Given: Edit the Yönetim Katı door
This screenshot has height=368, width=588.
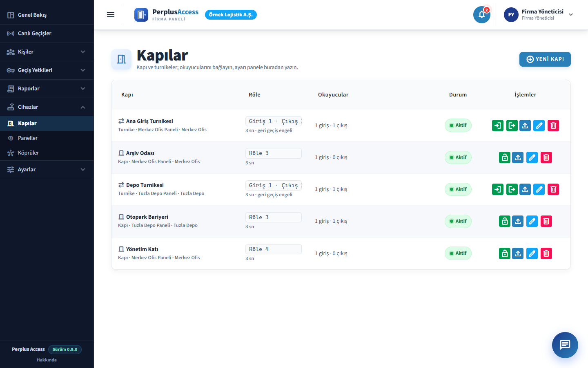Looking at the screenshot, I should tap(532, 254).
